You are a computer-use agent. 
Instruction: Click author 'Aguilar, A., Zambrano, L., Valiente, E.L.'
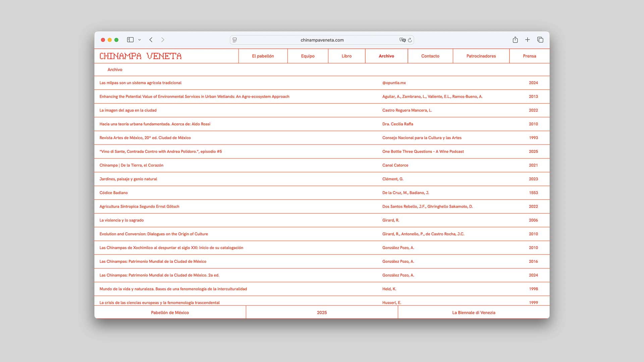tap(432, 97)
